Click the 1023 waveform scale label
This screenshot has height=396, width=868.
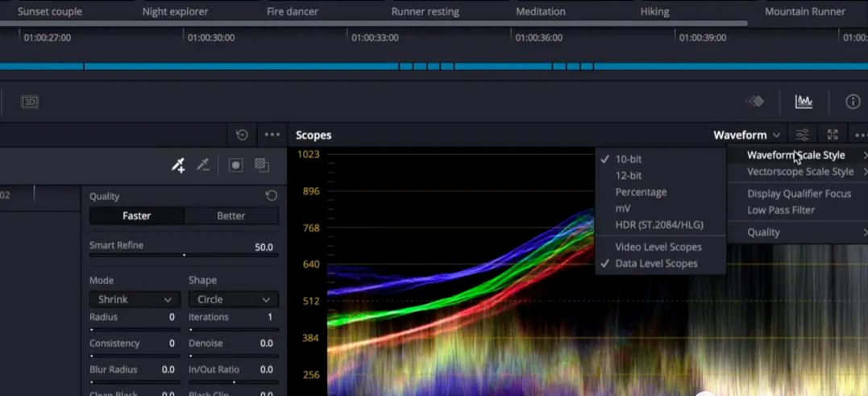pos(309,154)
